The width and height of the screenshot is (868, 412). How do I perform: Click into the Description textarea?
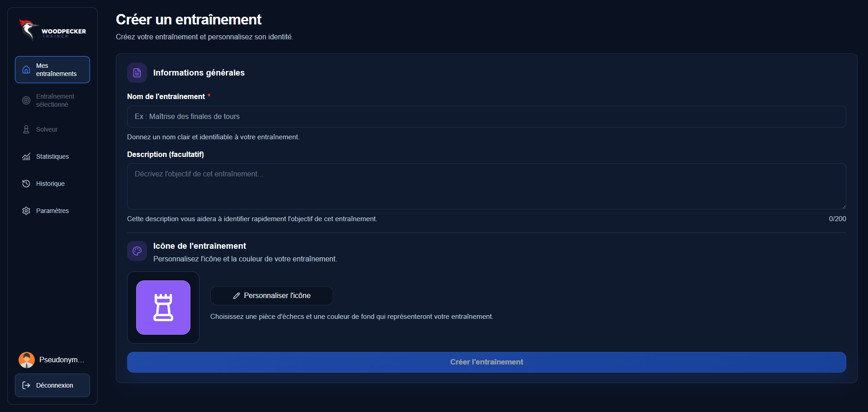(x=486, y=186)
